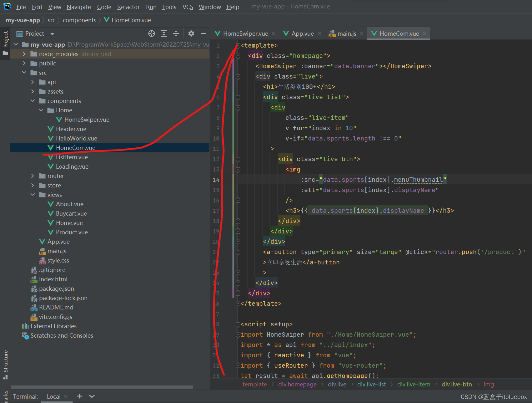Hide the Project tool window with minus icon
This screenshot has height=403, width=532.
pyautogui.click(x=203, y=33)
